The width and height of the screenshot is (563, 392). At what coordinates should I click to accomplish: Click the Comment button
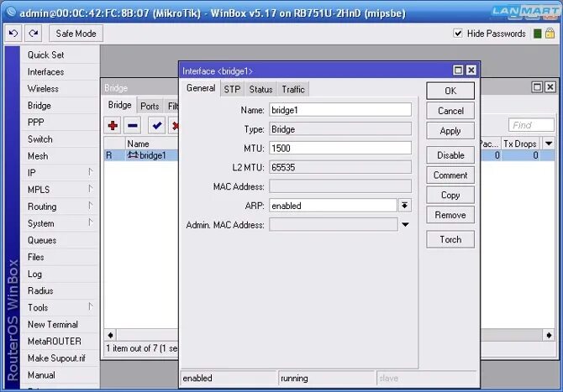point(450,175)
